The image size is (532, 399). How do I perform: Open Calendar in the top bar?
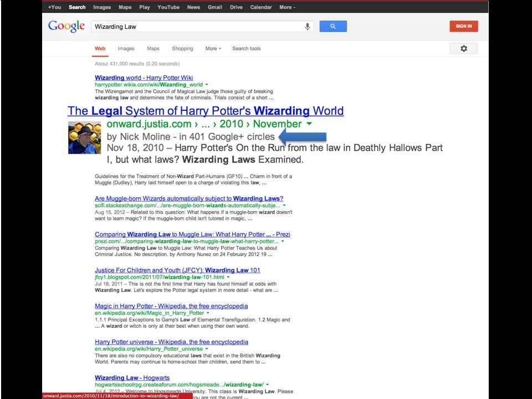click(261, 7)
